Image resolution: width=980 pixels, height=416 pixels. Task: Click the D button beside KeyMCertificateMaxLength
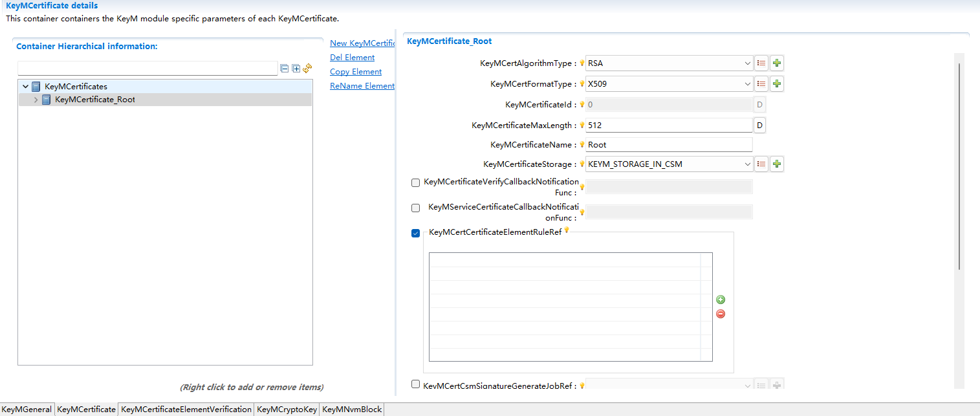(x=759, y=124)
